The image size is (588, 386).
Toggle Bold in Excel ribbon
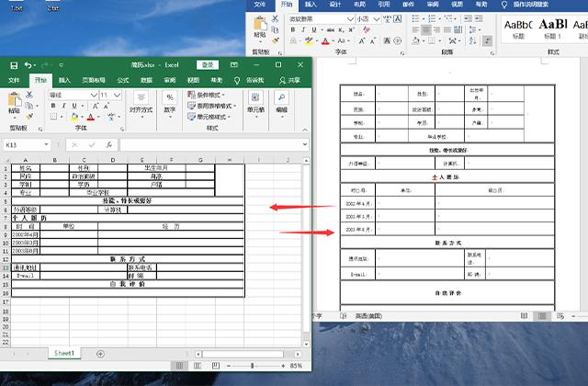tap(53, 106)
